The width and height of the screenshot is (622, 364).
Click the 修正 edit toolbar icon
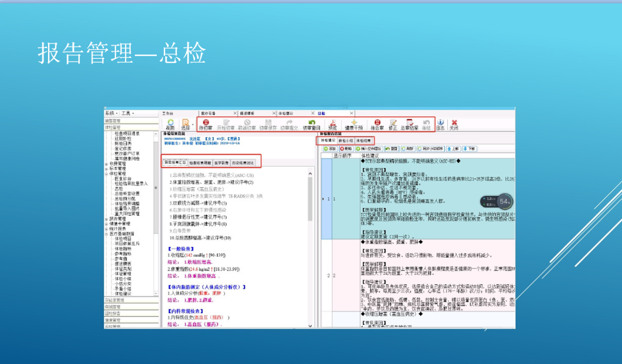[393, 124]
